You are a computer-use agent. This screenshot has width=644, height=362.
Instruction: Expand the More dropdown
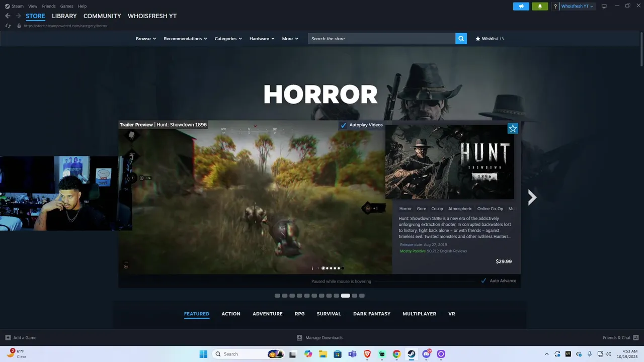pos(290,39)
